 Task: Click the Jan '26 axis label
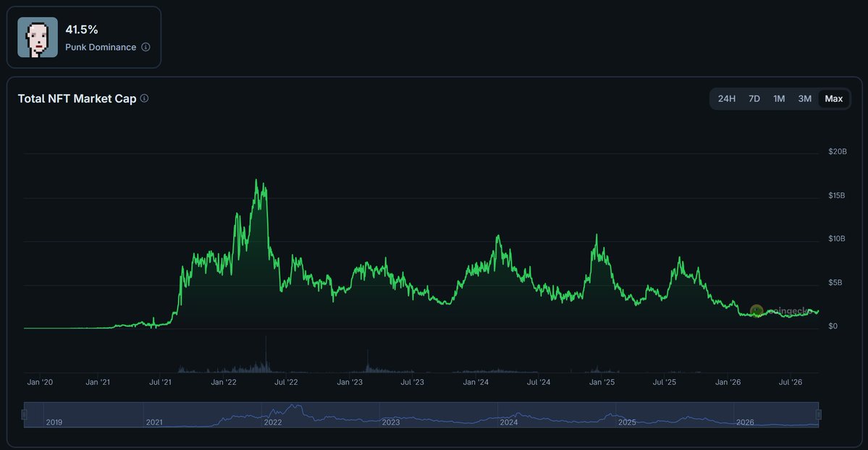coord(728,382)
